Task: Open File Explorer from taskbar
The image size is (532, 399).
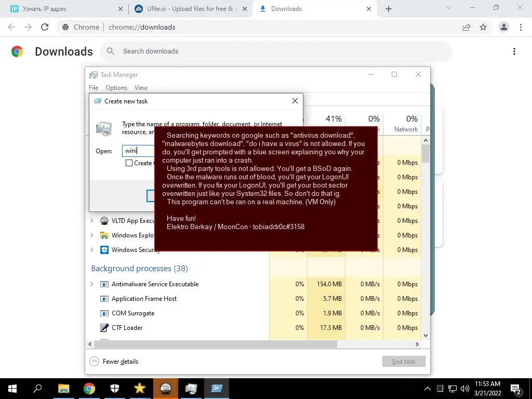Action: (x=63, y=389)
